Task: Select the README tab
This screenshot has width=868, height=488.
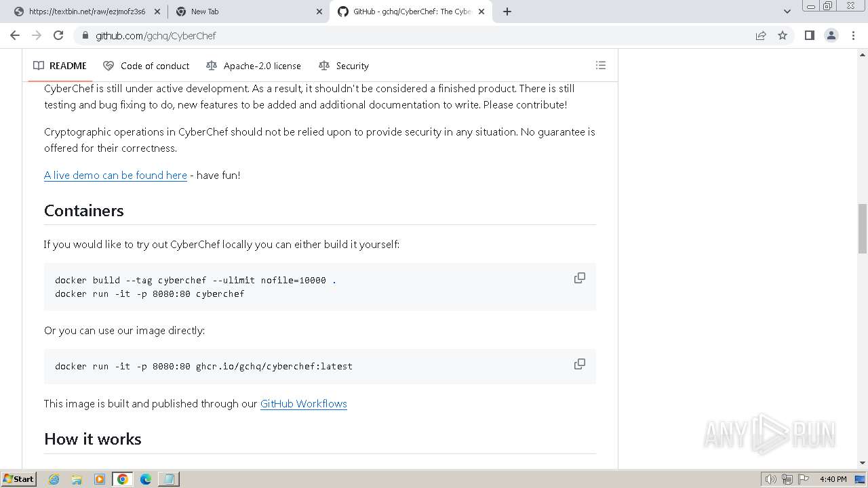Action: [60, 66]
